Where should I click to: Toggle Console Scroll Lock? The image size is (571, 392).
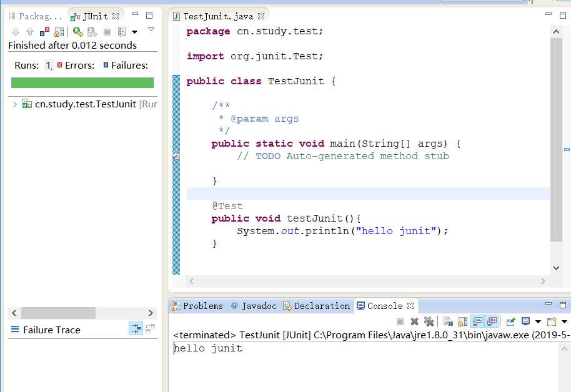462,321
